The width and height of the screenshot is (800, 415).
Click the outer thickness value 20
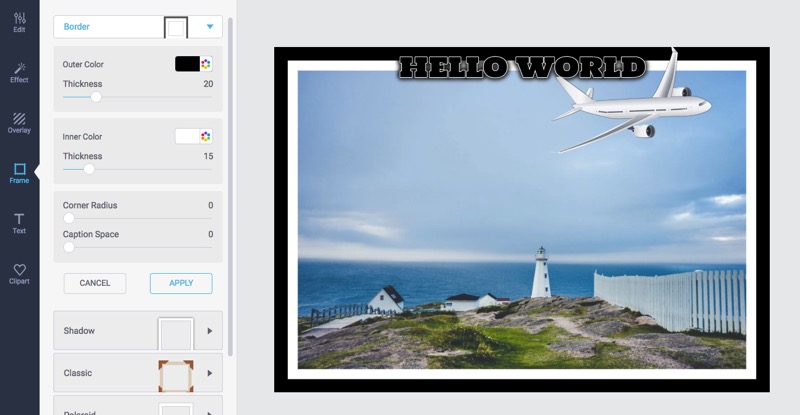[x=208, y=84]
